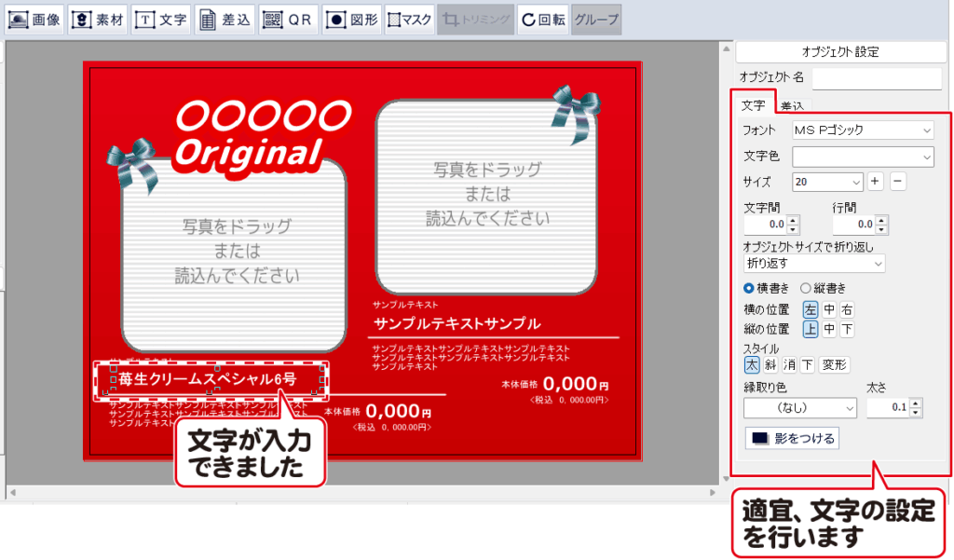
Task: Insert a QR code with the QR tool
Action: (287, 20)
